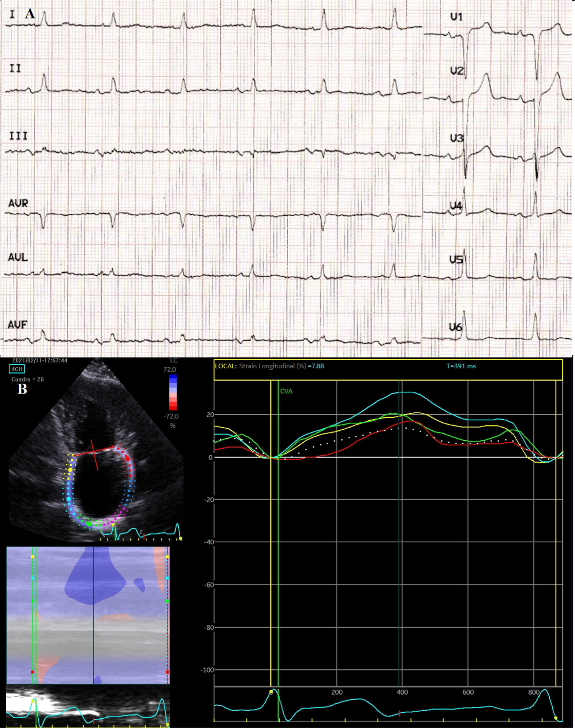Viewport: 575px width, 728px height.
Task: Click the Strain Longitudinal (%) header label
Action: pyautogui.click(x=272, y=366)
